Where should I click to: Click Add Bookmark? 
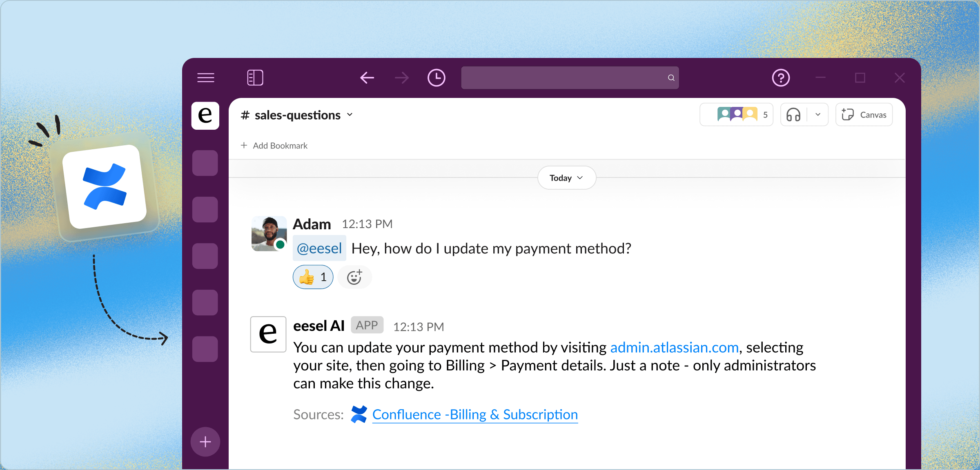[x=274, y=146]
